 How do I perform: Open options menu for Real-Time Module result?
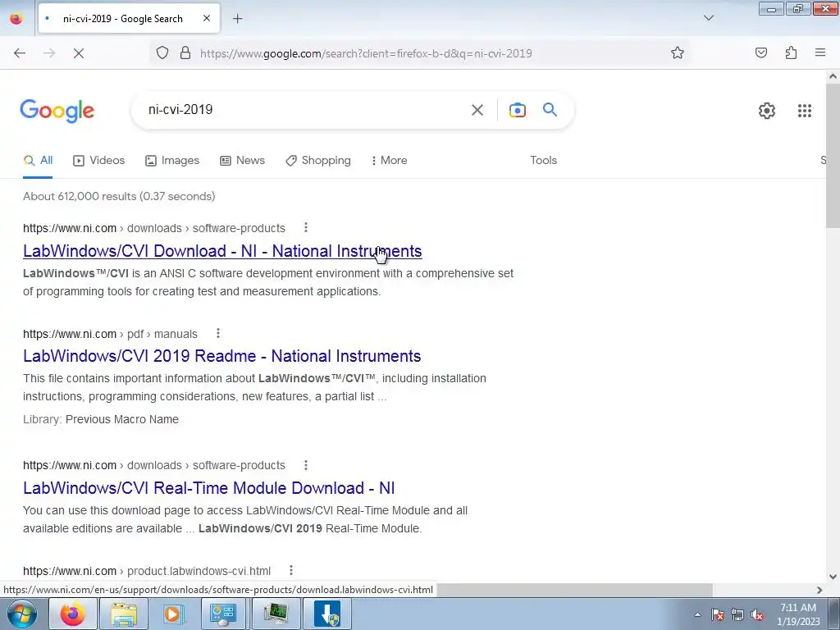click(306, 465)
